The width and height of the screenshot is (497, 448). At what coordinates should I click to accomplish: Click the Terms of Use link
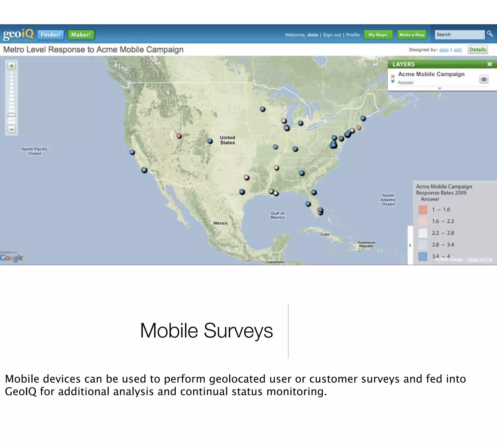[x=480, y=259]
